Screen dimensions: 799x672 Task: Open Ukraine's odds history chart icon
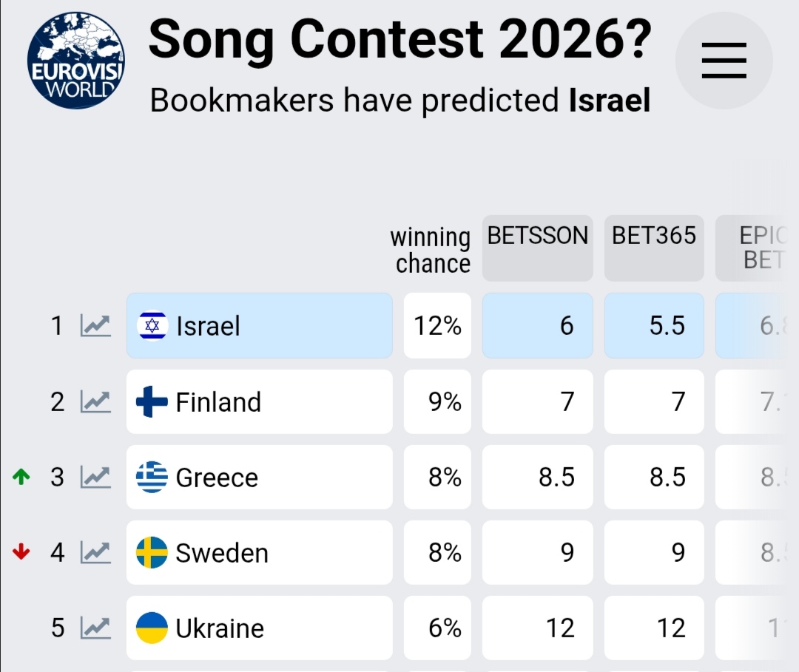tap(95, 628)
